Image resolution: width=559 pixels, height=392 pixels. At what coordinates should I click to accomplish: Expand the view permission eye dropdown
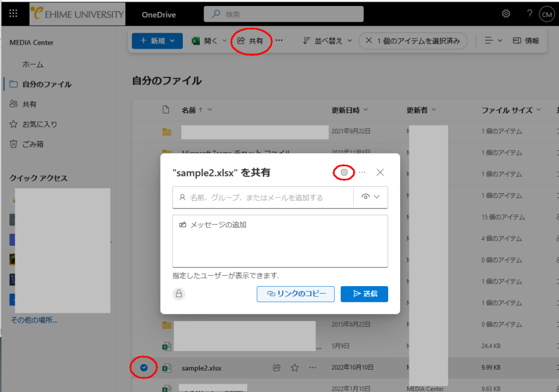coord(371,197)
